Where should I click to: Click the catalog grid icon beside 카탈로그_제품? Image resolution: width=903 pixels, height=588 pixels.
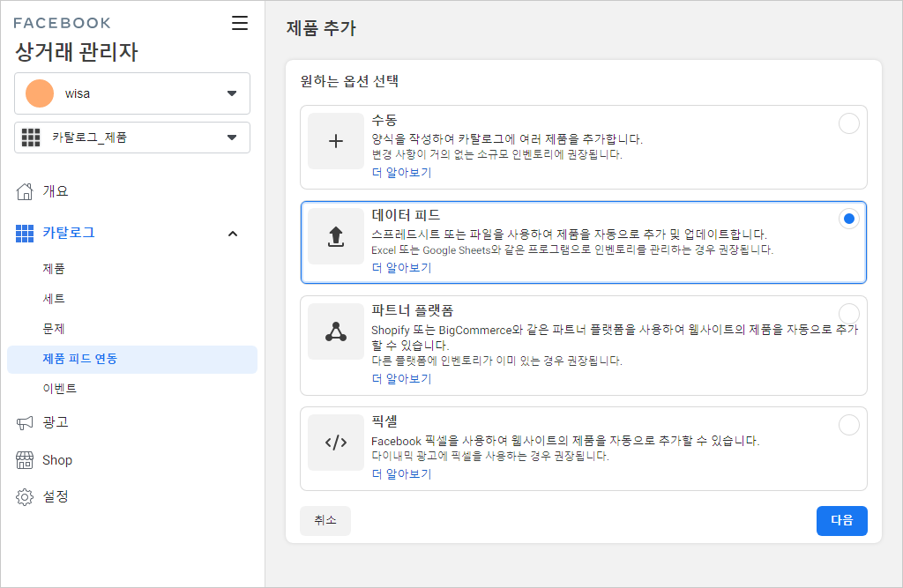coord(31,138)
